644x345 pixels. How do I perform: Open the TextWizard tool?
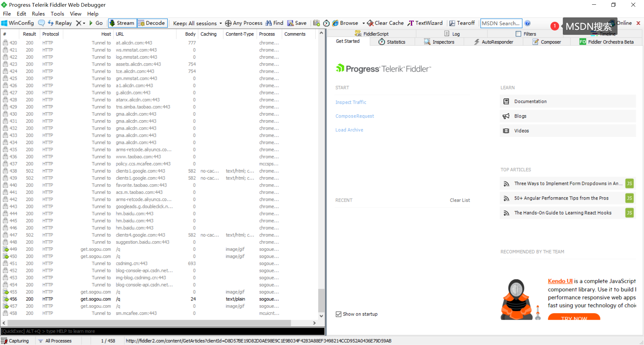[425, 23]
